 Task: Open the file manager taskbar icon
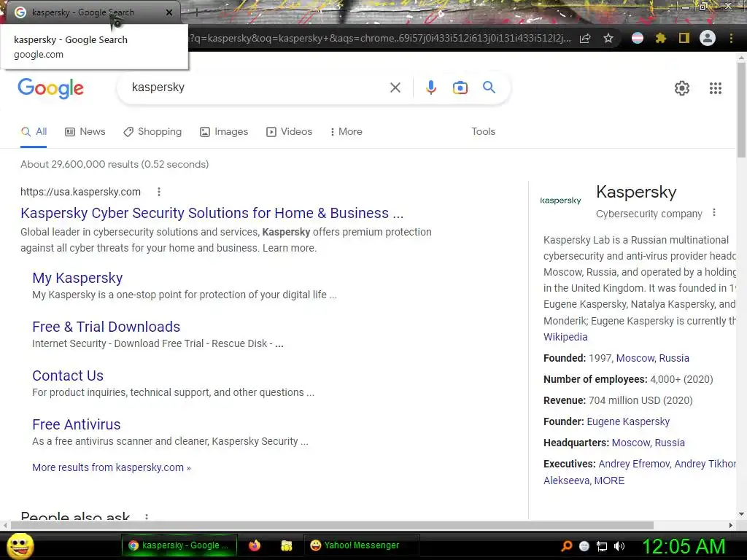286,545
